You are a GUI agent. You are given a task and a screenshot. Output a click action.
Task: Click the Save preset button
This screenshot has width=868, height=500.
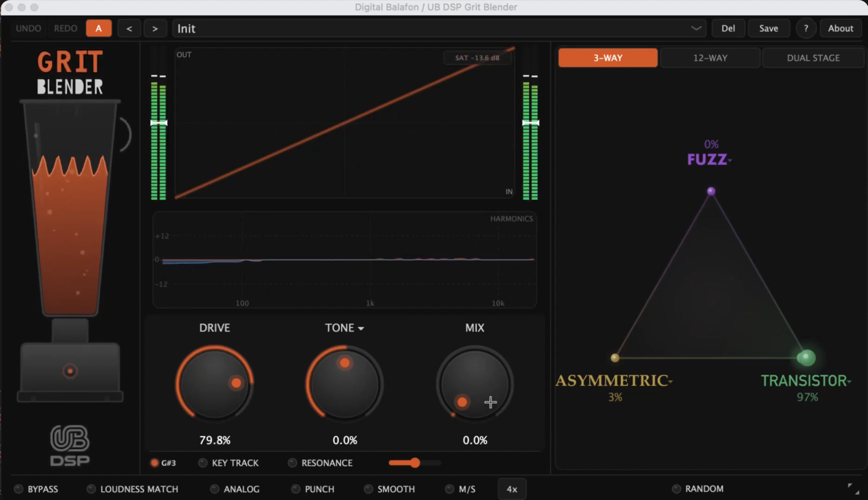[768, 28]
